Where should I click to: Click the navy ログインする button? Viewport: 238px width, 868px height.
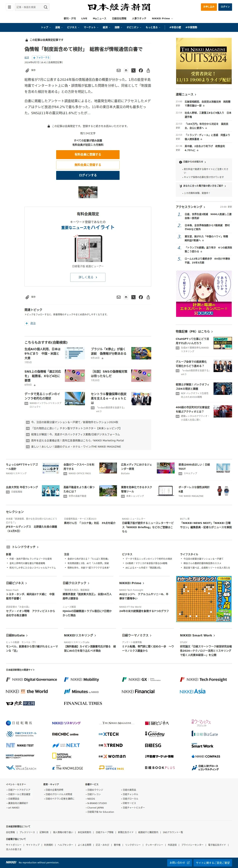(88, 175)
